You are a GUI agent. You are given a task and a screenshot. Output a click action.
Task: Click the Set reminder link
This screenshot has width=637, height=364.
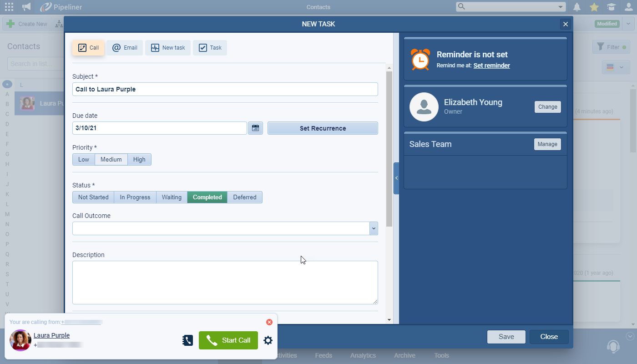pos(491,66)
